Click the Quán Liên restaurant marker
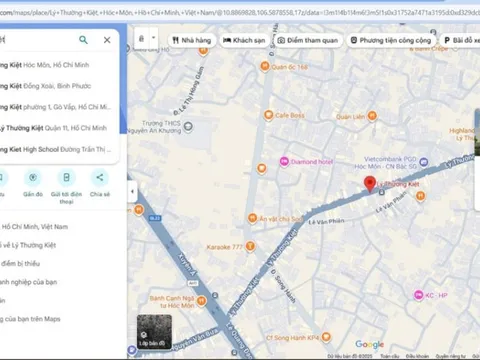Image resolution: width=480 pixels, height=360 pixels. tap(372, 116)
